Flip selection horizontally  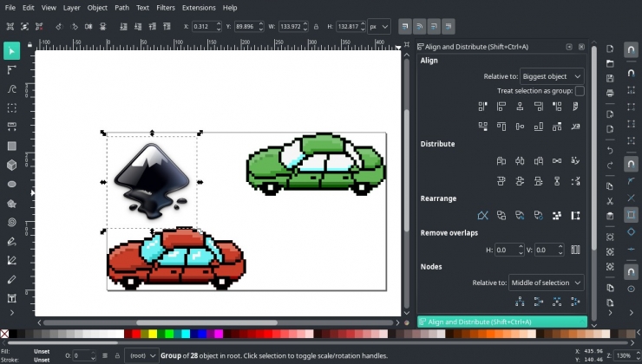point(88,27)
